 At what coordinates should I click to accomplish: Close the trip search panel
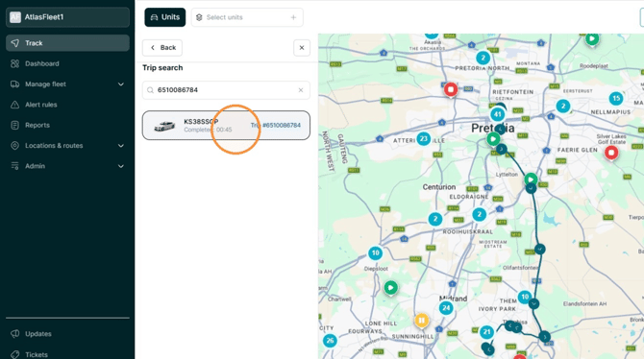click(302, 48)
